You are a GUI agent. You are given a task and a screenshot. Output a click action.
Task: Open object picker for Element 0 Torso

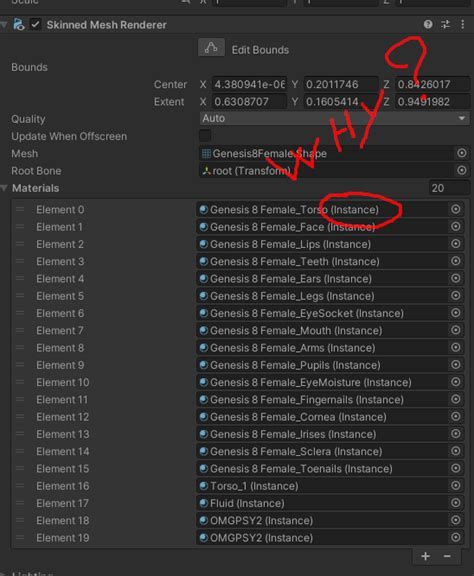(456, 209)
